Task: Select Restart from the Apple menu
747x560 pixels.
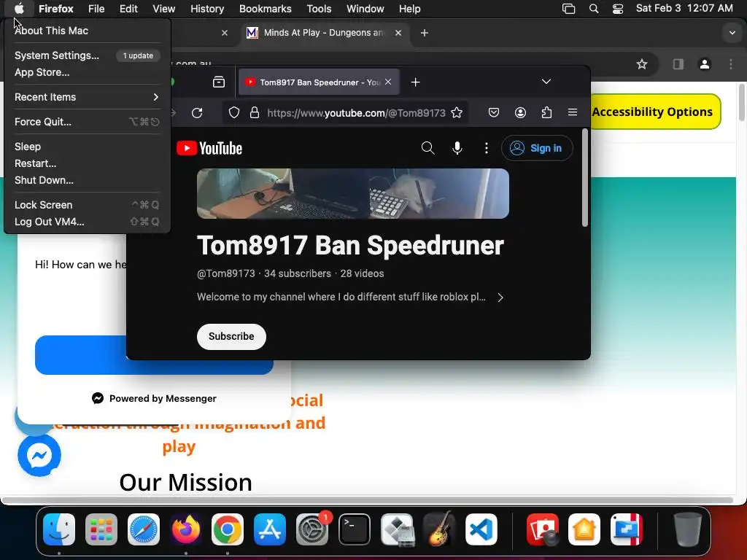Action: 87,163
